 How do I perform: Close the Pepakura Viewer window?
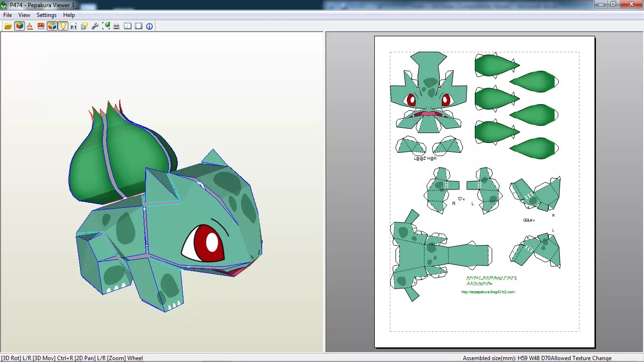[x=631, y=4]
